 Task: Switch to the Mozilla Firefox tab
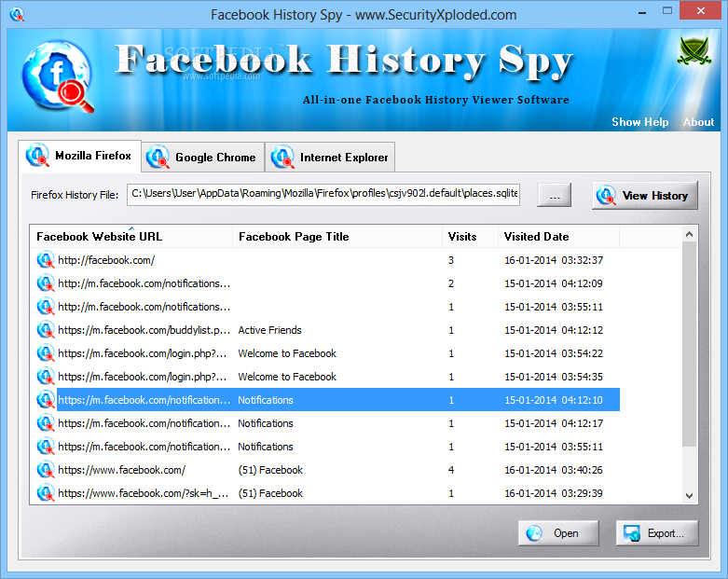click(79, 156)
